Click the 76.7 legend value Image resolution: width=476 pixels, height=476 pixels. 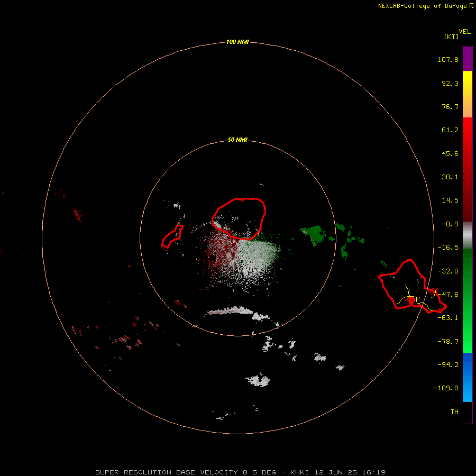tap(450, 106)
